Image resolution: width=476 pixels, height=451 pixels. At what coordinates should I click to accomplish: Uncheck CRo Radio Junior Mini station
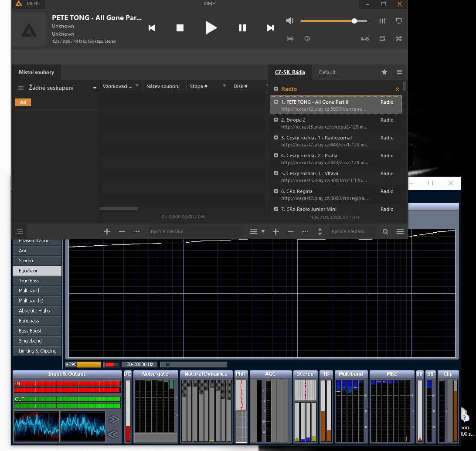click(x=276, y=209)
